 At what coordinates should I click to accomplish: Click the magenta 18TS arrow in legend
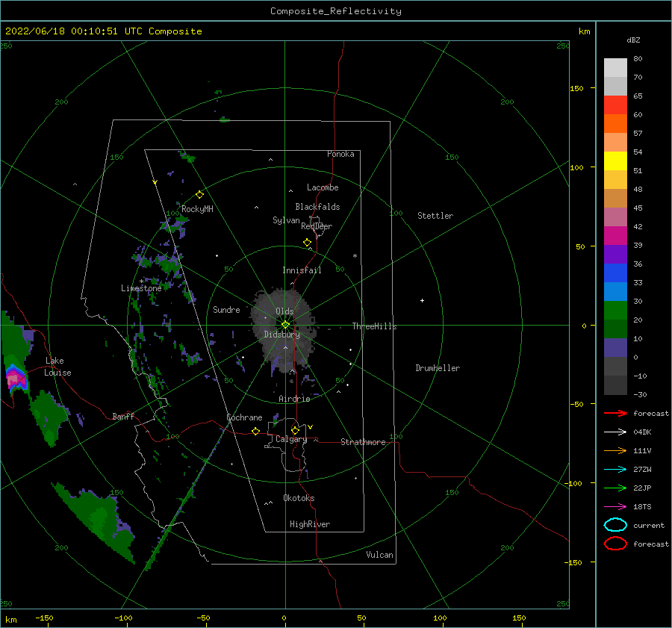coord(615,507)
